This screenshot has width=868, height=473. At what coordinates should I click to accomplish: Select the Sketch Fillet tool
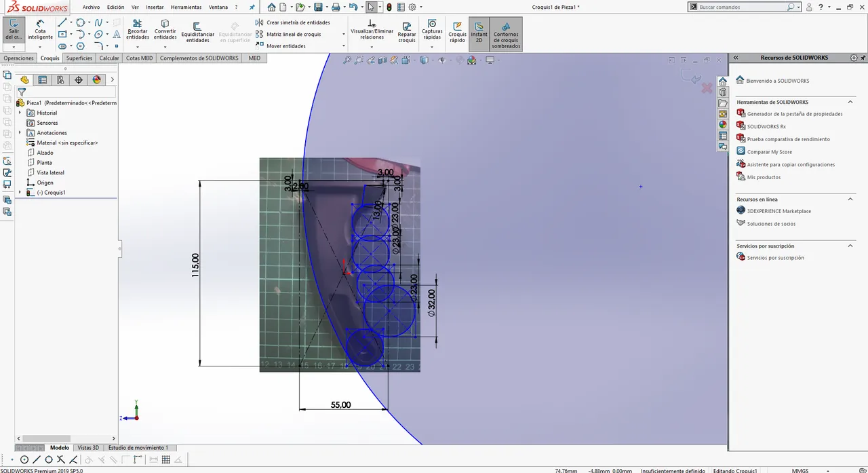point(98,46)
